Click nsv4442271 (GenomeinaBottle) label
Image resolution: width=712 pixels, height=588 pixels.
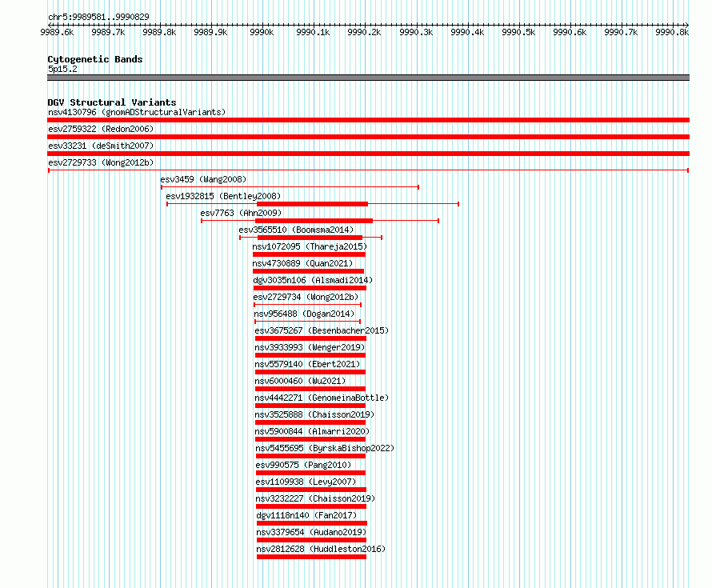tap(322, 398)
